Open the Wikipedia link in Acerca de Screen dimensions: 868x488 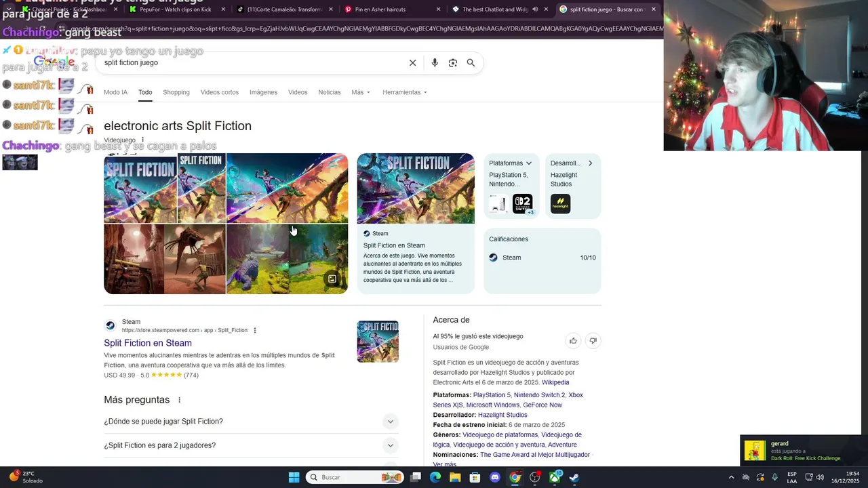[555, 382]
